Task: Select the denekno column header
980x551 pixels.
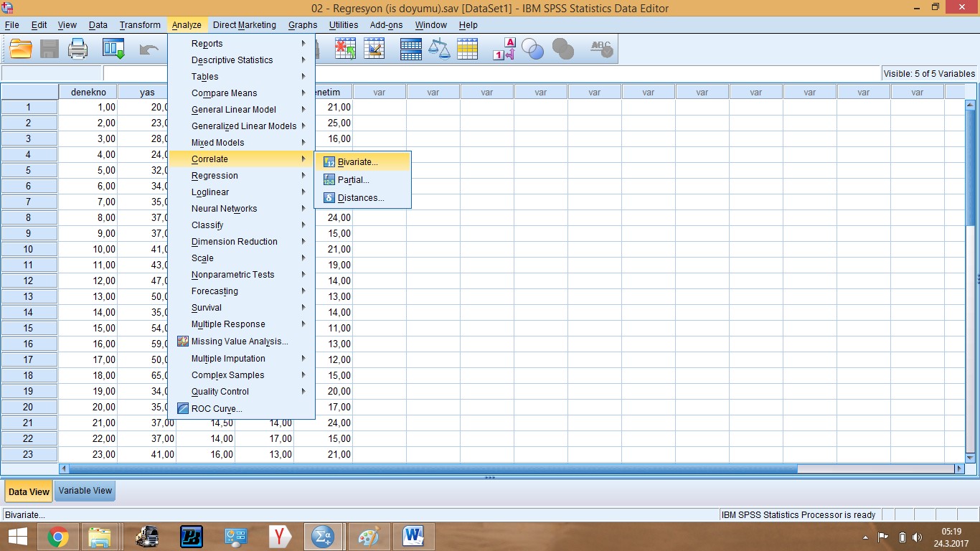Action: (88, 92)
